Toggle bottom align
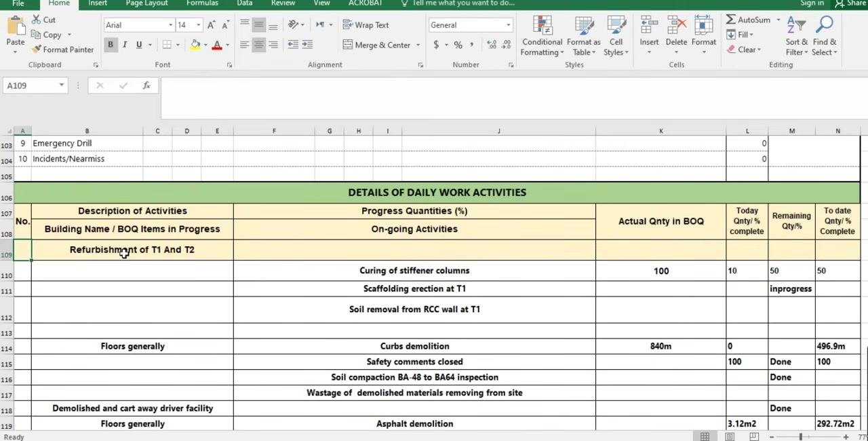868x441 pixels. point(273,25)
